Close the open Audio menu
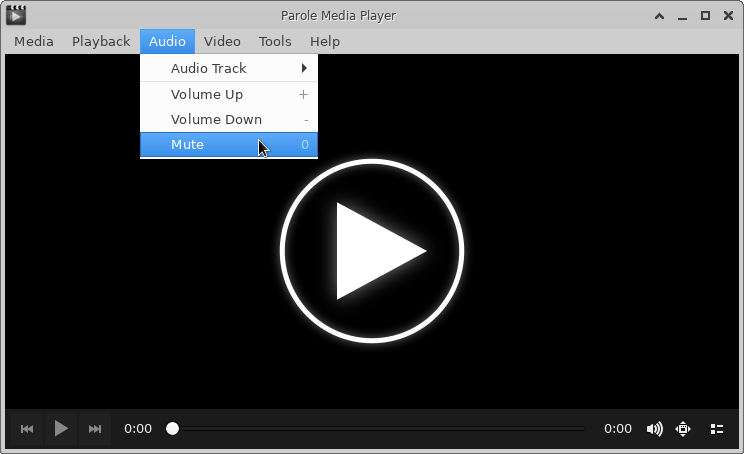744x454 pixels. click(167, 41)
